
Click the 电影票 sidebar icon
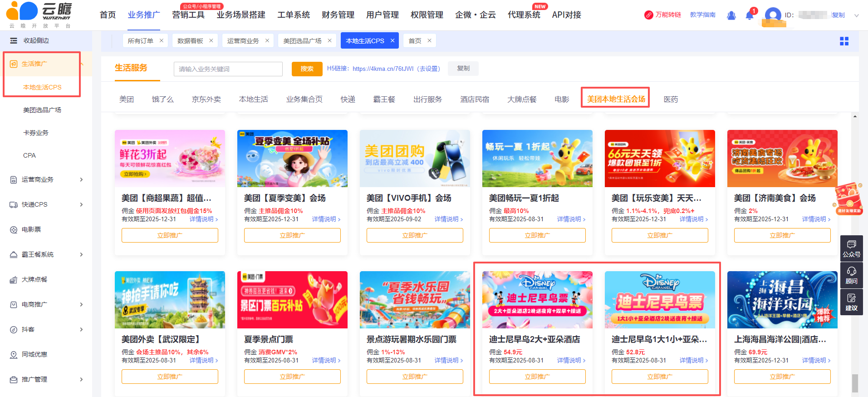tap(14, 229)
